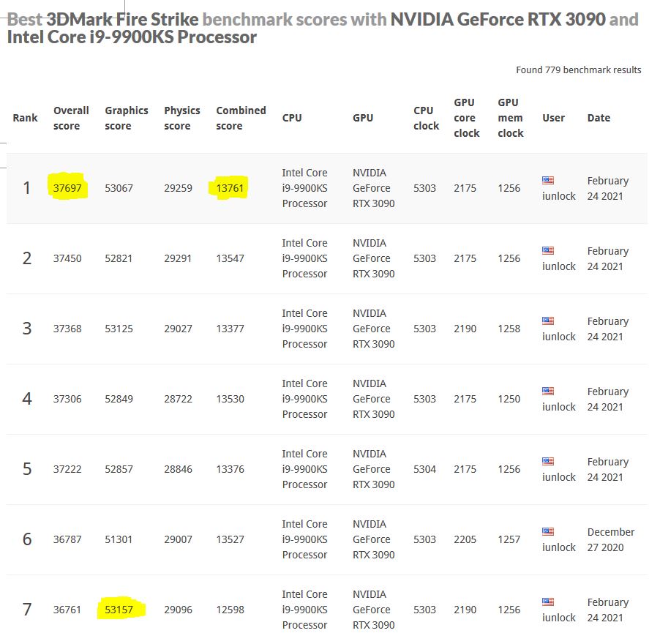Select the December 27 2020 date cell
The image size is (649, 644).
[610, 539]
